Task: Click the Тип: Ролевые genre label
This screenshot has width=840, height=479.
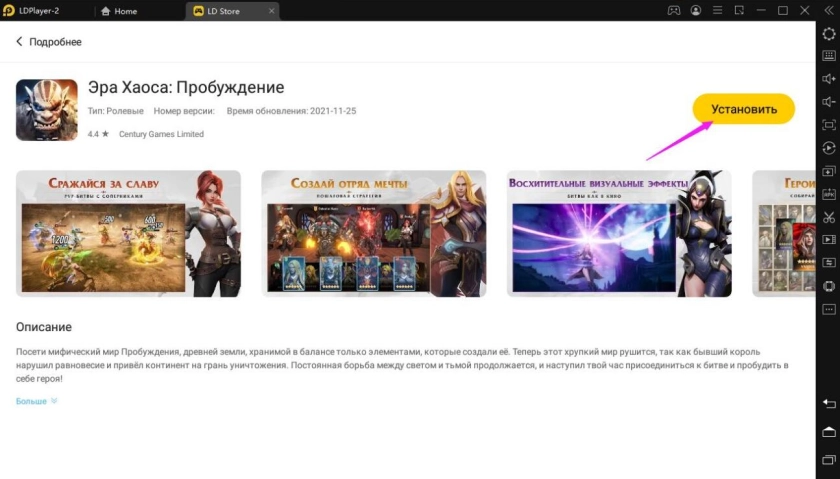Action: point(116,111)
